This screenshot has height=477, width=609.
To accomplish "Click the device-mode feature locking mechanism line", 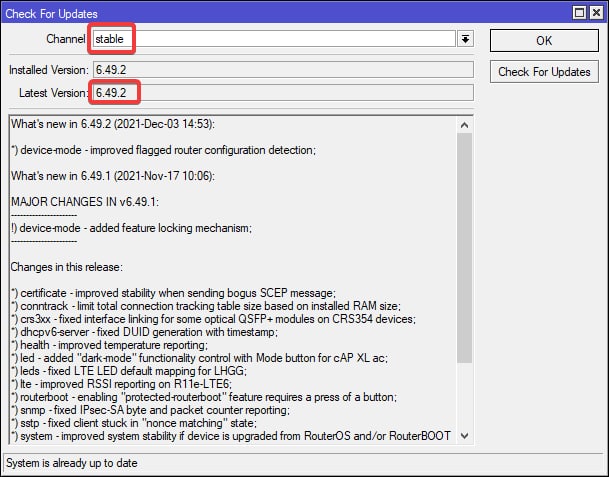I will (132, 228).
